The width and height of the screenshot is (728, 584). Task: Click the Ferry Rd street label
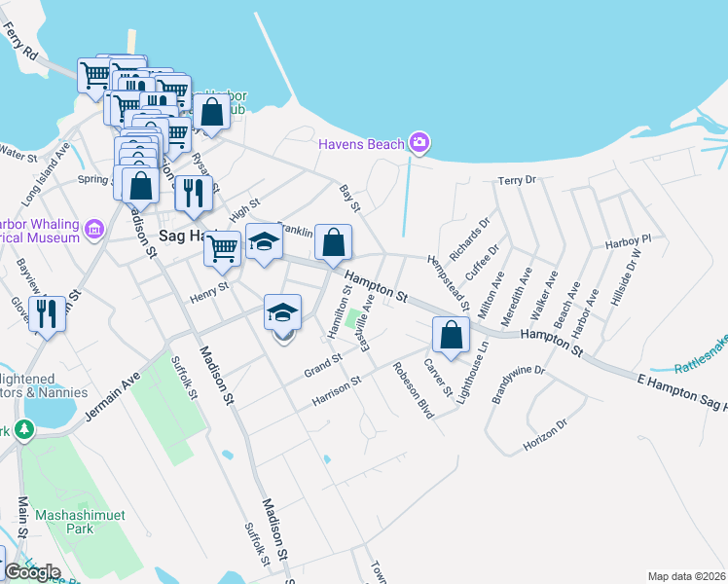(20, 41)
